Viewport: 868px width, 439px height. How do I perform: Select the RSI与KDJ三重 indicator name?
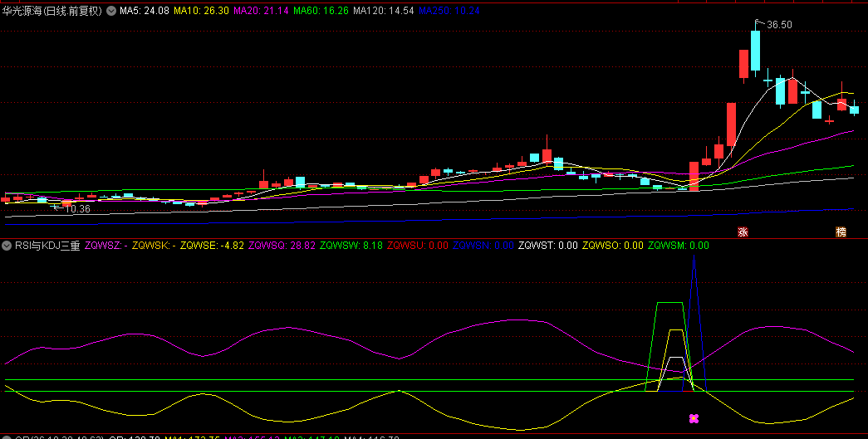click(47, 246)
